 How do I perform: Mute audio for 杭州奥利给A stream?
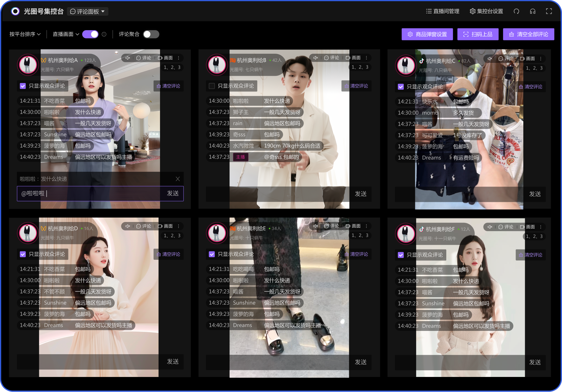[x=128, y=58]
